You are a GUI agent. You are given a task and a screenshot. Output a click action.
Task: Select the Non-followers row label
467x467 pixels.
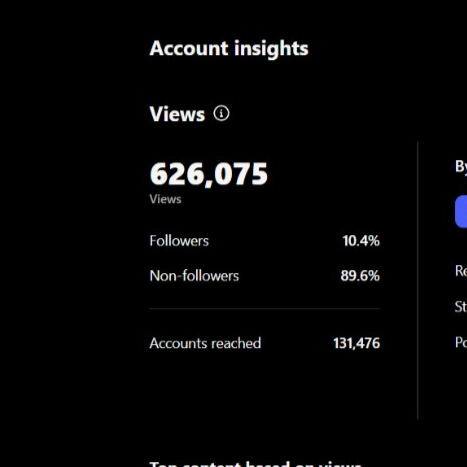(194, 276)
